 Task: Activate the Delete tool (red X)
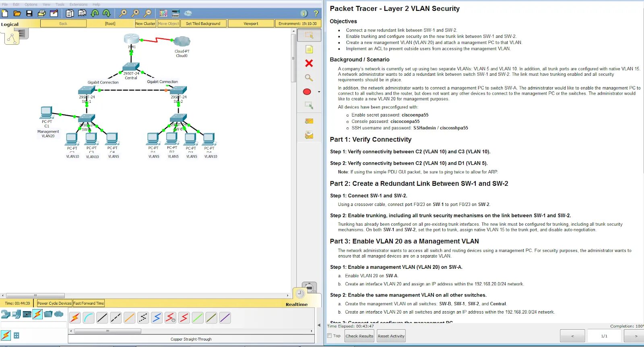pyautogui.click(x=309, y=63)
